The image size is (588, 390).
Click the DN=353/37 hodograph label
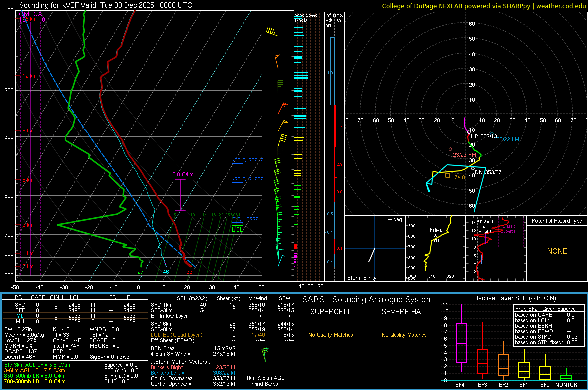[x=488, y=172]
